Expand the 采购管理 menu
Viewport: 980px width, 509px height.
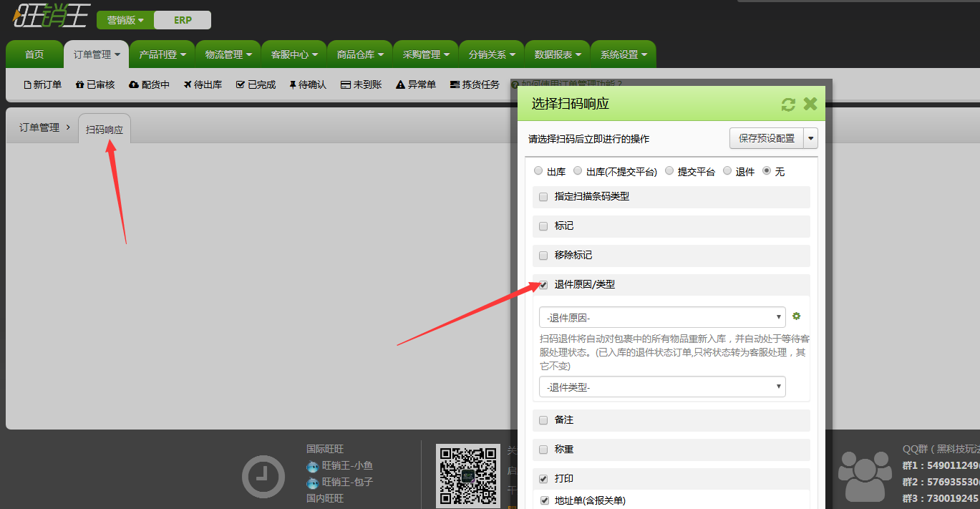tap(425, 54)
